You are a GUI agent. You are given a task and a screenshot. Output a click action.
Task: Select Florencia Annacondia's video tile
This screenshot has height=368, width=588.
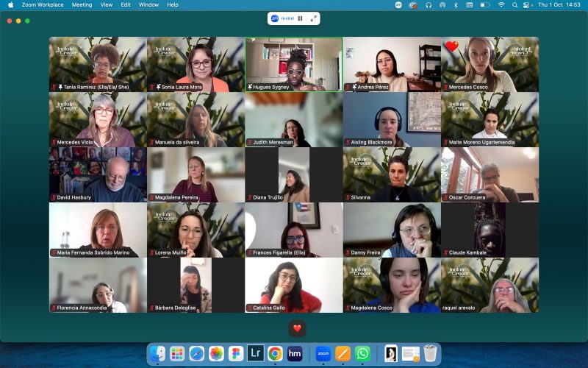pyautogui.click(x=98, y=285)
